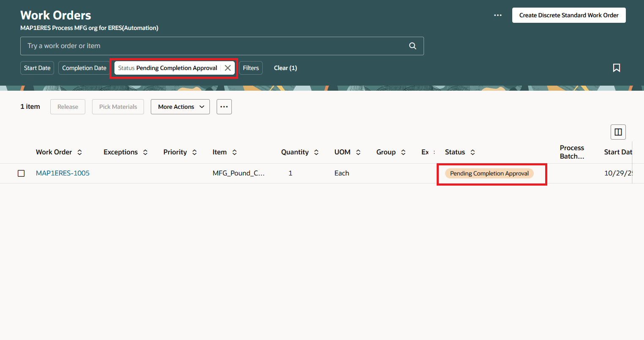
Task: Open the column manager icon above the table
Action: coord(618,132)
